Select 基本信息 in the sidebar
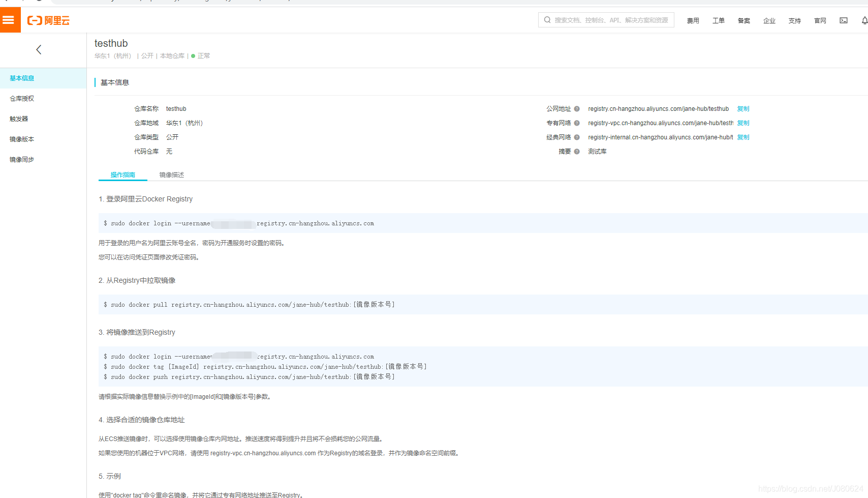Viewport: 868px width, 498px height. (x=43, y=78)
